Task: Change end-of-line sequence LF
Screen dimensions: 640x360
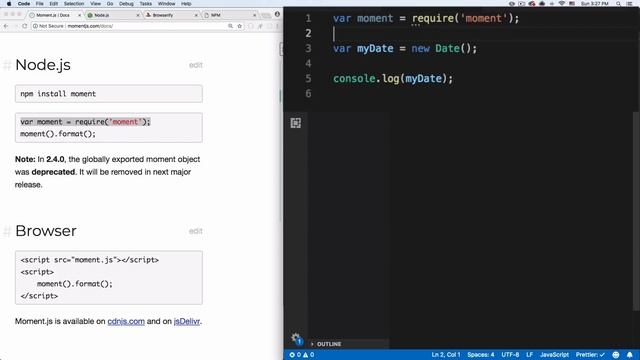Action: [x=529, y=355]
